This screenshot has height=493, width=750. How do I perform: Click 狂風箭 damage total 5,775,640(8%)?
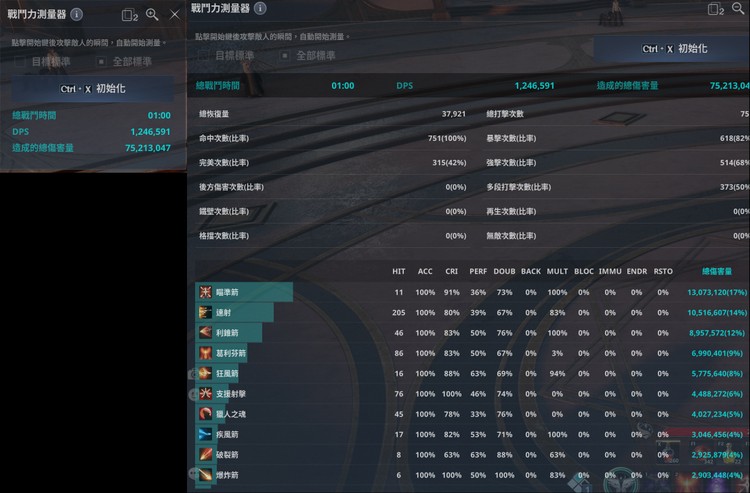coord(717,373)
